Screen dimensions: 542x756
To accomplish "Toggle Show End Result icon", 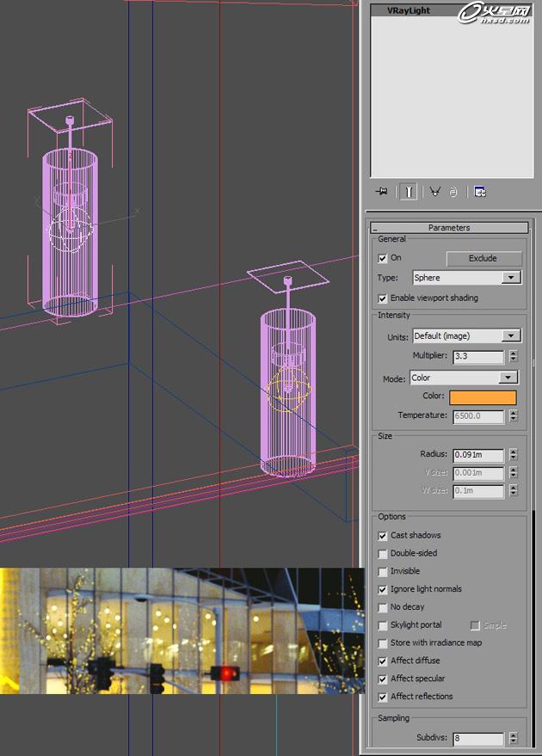I will point(409,192).
